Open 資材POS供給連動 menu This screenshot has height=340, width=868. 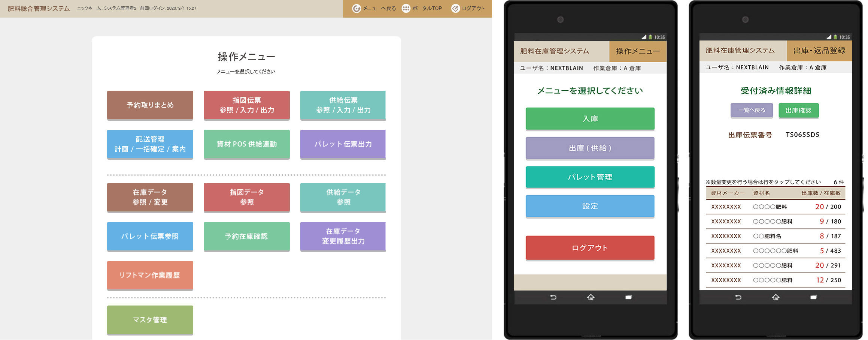click(246, 144)
